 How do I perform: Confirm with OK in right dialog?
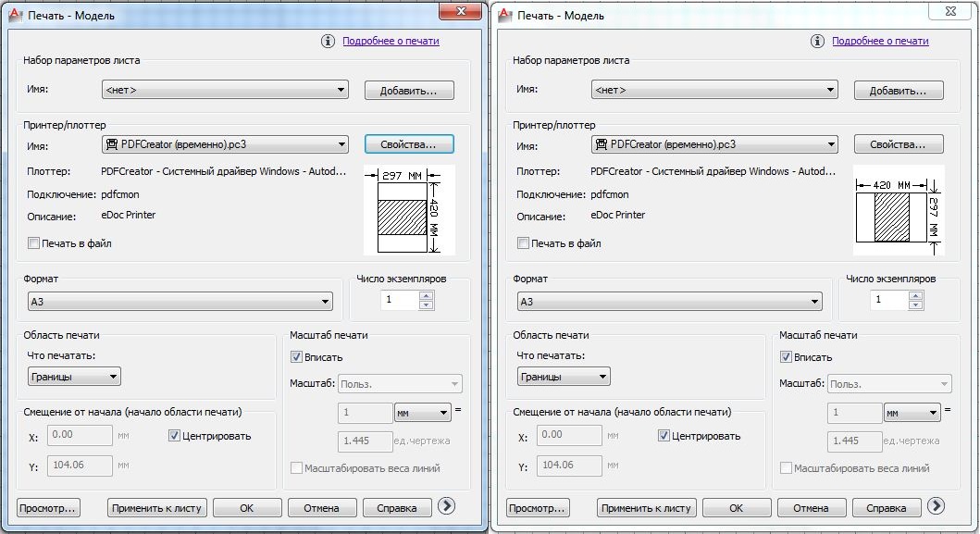pos(737,508)
